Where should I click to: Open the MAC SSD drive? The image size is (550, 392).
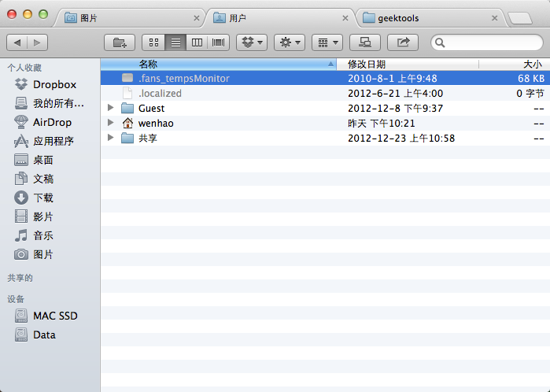(x=54, y=316)
